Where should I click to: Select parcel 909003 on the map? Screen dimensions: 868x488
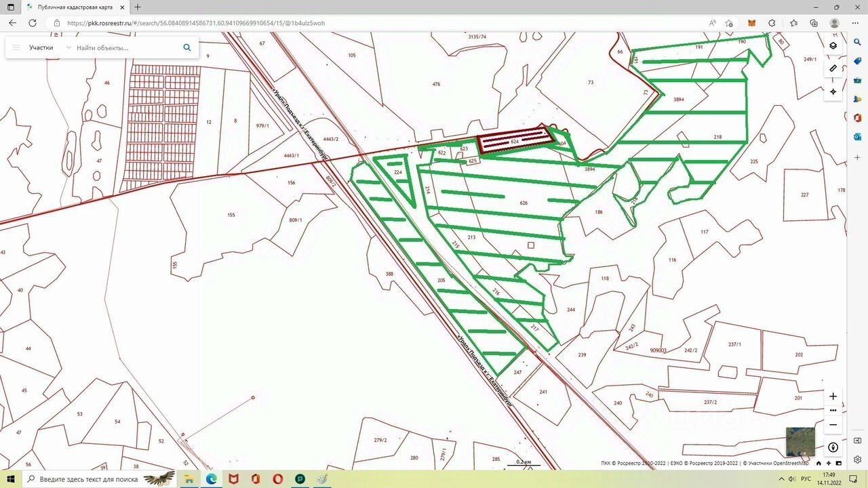point(658,350)
